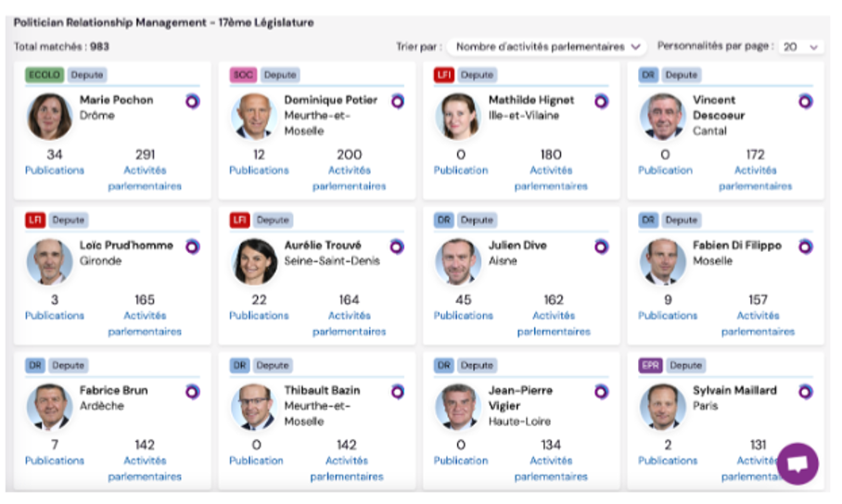Click the ring icon next to Aurélie Trouvé

(x=397, y=246)
